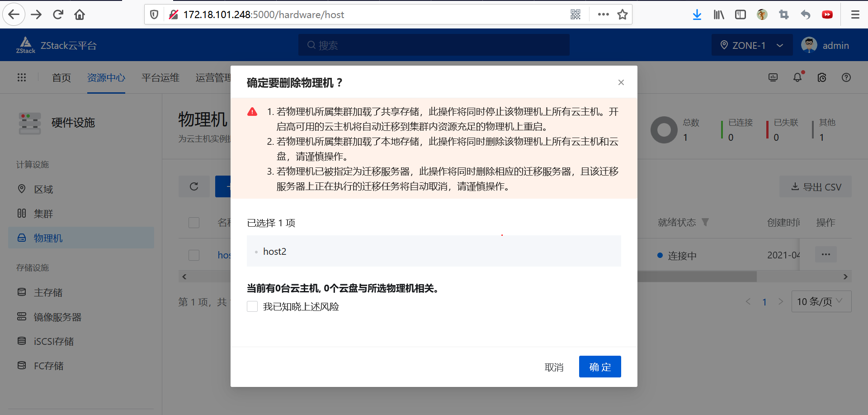Click the undo arrow extension icon
The image size is (868, 415).
[x=806, y=14]
